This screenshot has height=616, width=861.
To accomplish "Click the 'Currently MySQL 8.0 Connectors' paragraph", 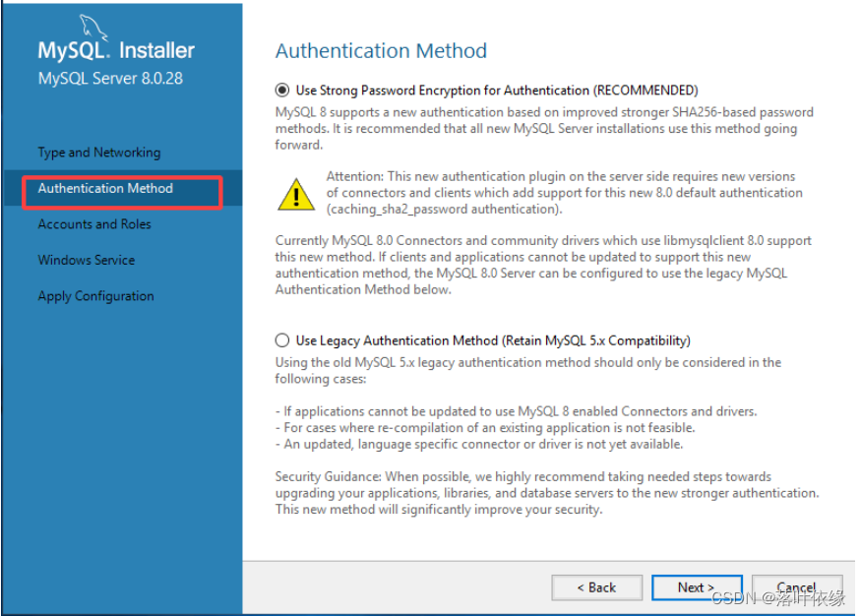I will (x=543, y=265).
